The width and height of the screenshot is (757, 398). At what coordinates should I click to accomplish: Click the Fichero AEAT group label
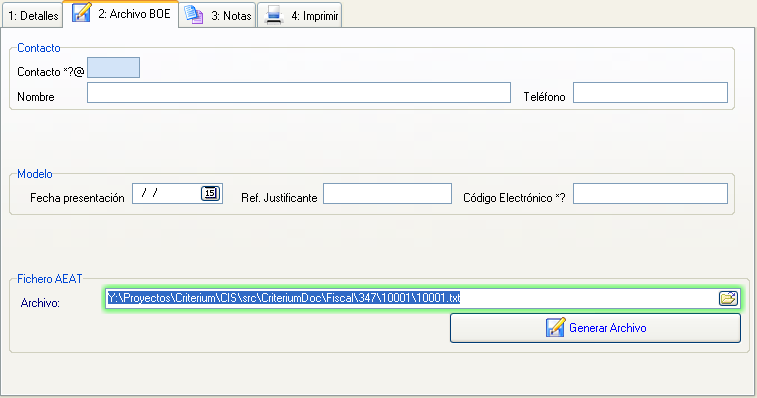pyautogui.click(x=50, y=279)
